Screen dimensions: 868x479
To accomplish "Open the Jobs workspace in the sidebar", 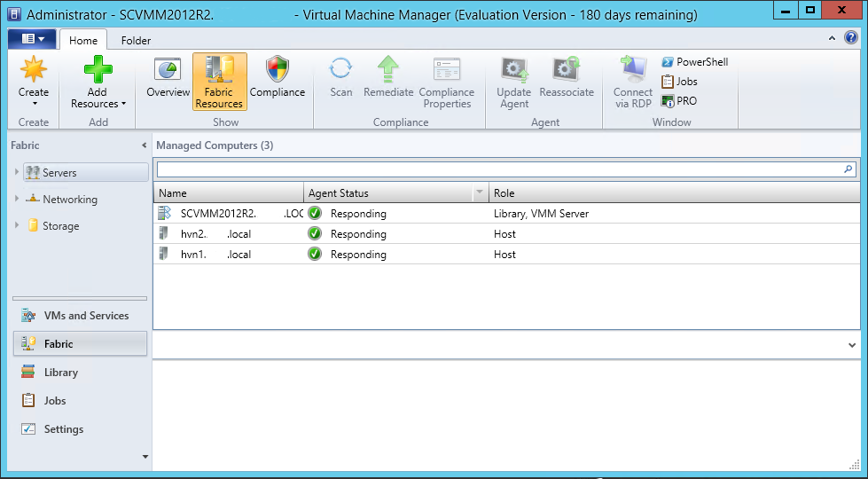I will 81,400.
